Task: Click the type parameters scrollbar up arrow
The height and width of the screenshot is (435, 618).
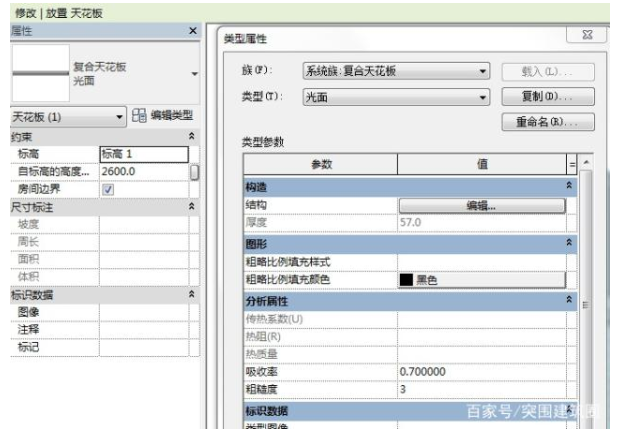Action: click(x=586, y=162)
